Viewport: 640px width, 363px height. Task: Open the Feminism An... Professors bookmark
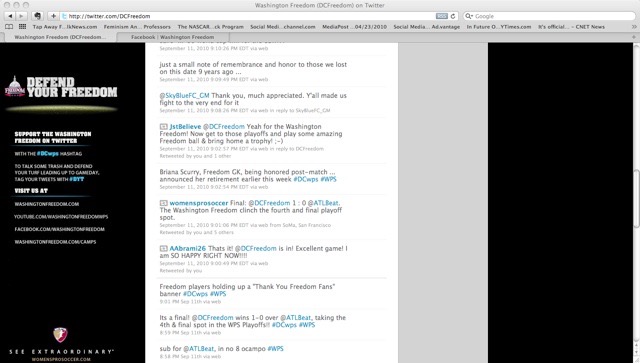pyautogui.click(x=137, y=27)
